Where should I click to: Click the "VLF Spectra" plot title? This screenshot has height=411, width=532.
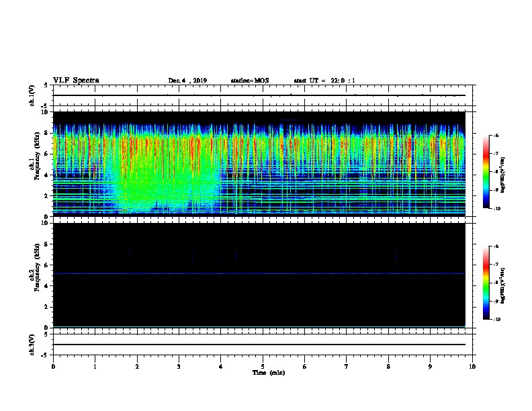point(76,80)
